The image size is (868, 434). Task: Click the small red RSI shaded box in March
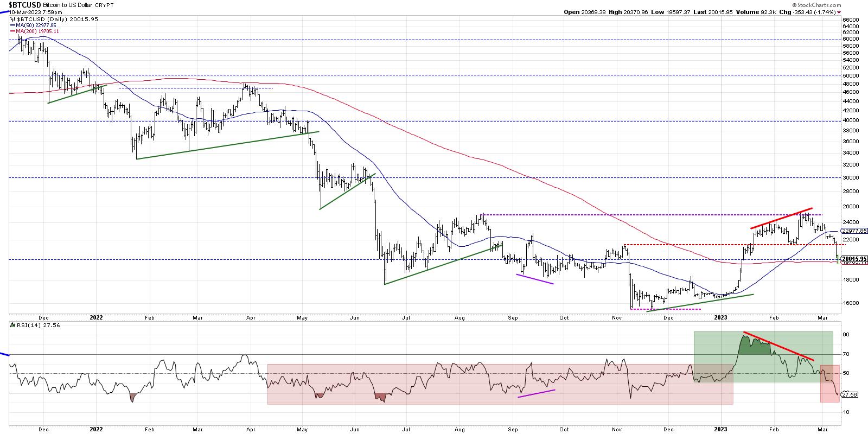coord(829,383)
